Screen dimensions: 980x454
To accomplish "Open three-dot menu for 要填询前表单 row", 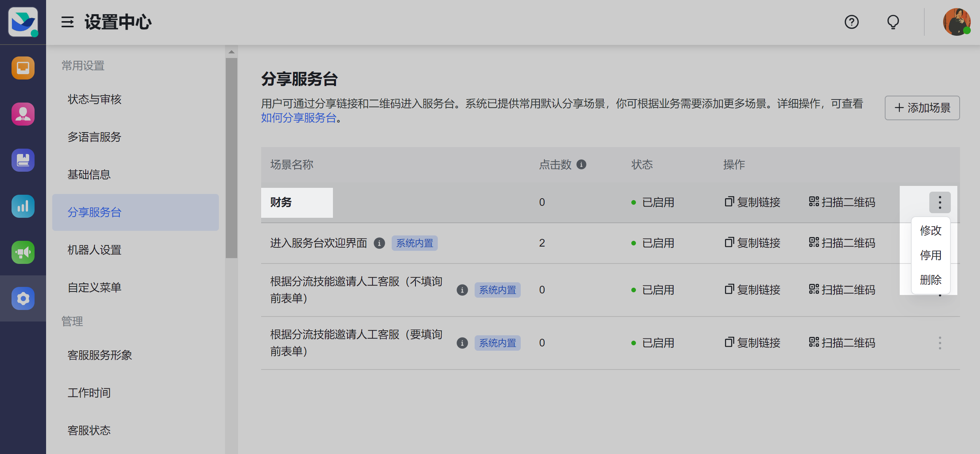I will click(x=940, y=343).
